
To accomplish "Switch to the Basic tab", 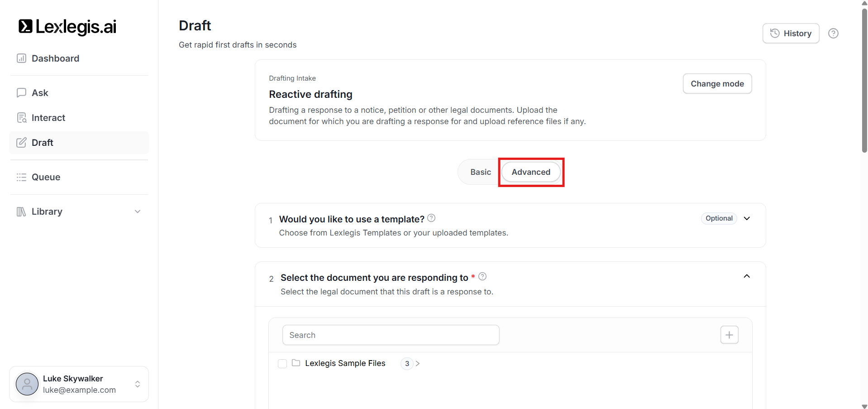I will [x=480, y=172].
